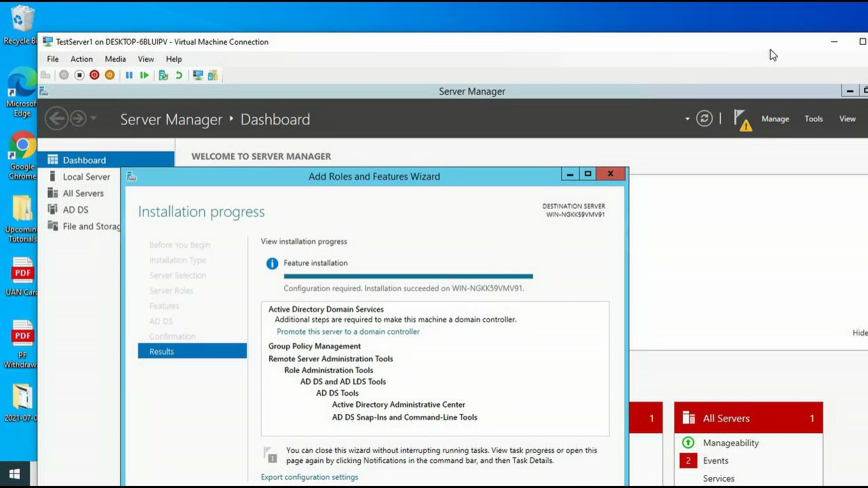Image resolution: width=868 pixels, height=488 pixels.
Task: Select the Results step in the wizard
Action: tap(193, 351)
